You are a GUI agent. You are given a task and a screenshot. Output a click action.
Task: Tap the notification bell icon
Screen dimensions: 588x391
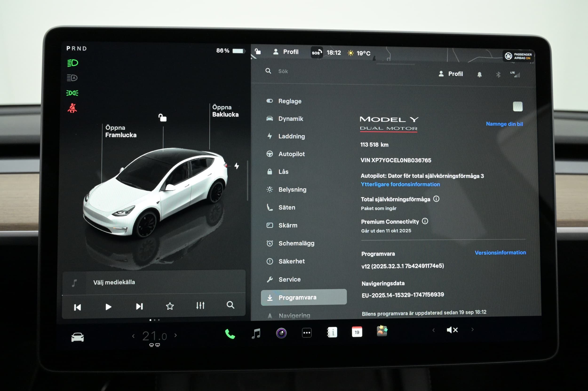click(479, 75)
